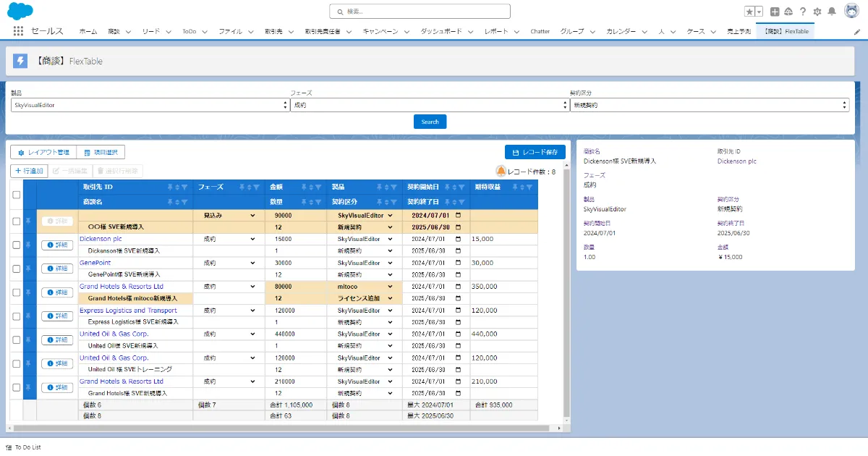Image resolution: width=868 pixels, height=456 pixels.
Task: Open global actions plus icon
Action: [775, 12]
